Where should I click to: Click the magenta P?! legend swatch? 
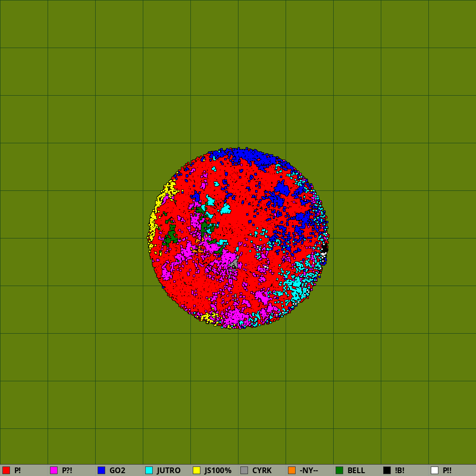54,470
